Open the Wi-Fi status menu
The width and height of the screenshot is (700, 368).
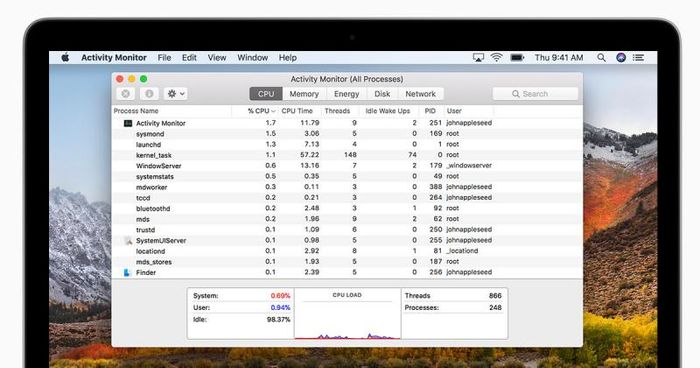(496, 58)
